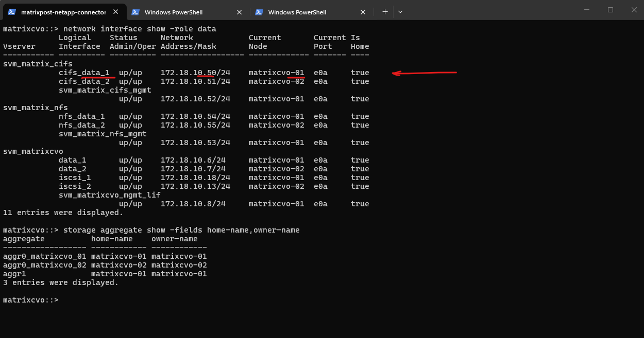
Task: Click the PowerShell icon on the rightmost tab
Action: [259, 12]
